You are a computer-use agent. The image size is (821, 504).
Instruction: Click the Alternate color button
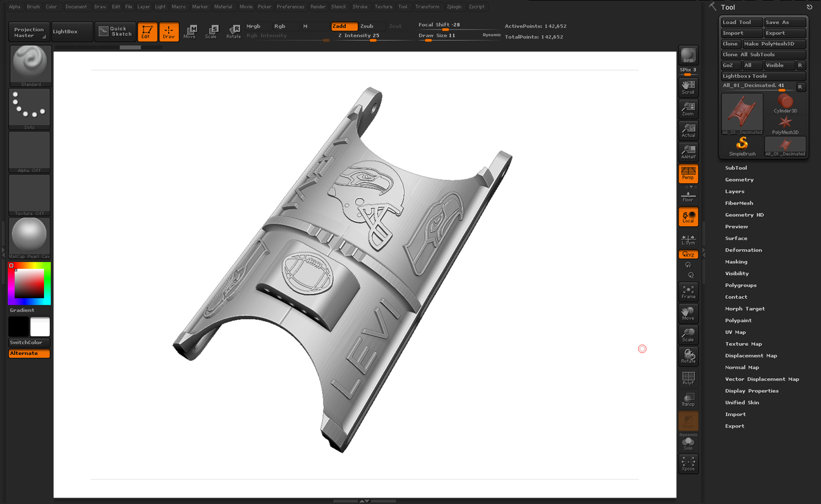29,354
